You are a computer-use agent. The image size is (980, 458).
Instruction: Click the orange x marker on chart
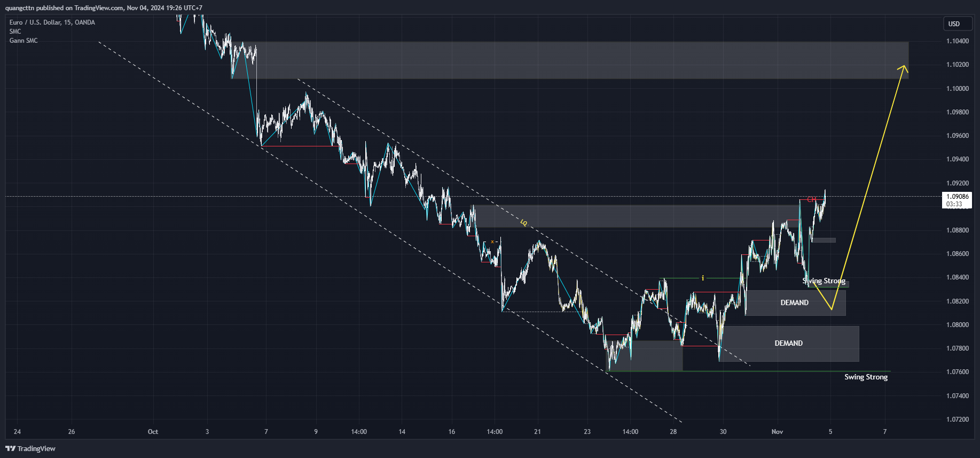pos(492,242)
